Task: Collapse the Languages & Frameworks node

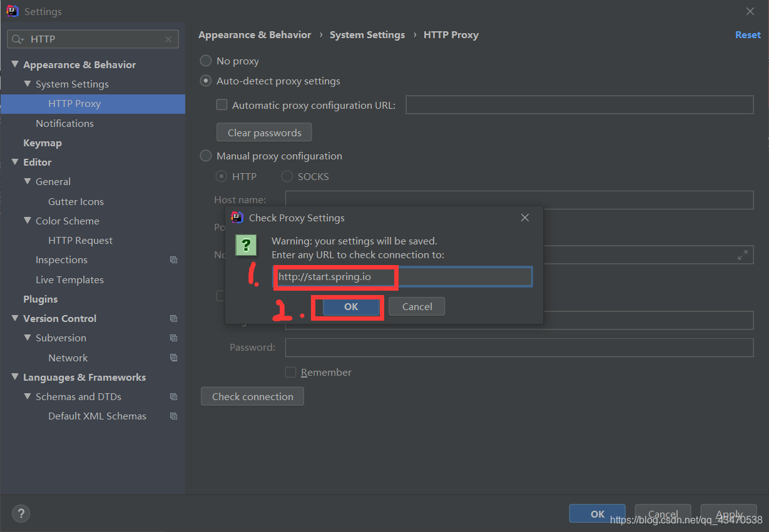Action: (x=14, y=377)
